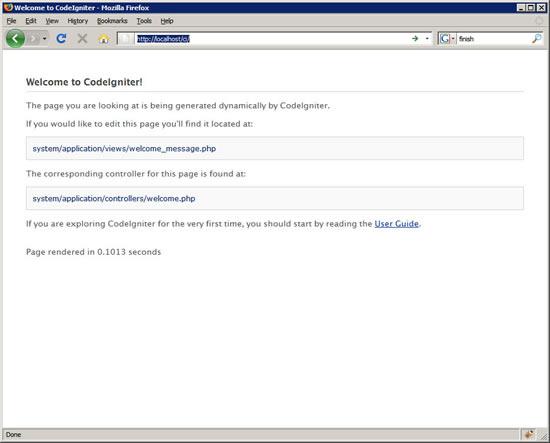Follow the User Guide link

(396, 224)
